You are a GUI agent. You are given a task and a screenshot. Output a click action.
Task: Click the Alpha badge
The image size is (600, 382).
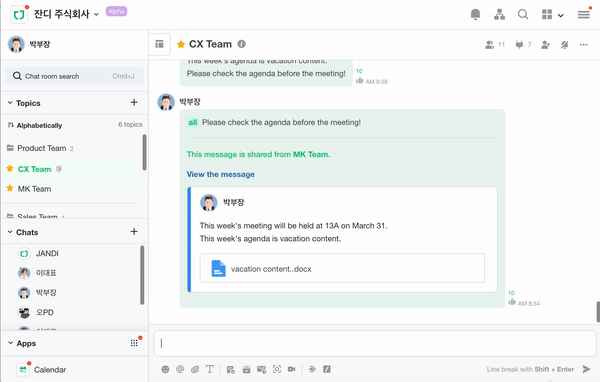[116, 11]
